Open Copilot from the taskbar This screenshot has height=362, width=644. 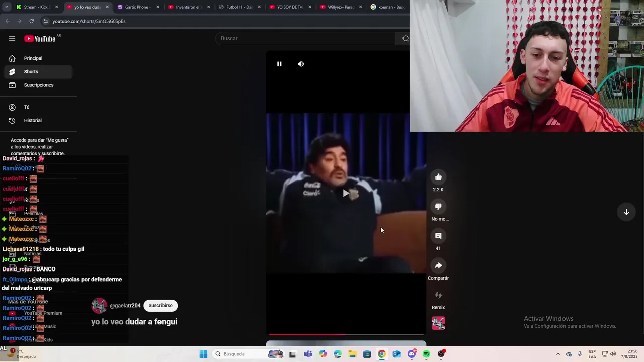323,354
